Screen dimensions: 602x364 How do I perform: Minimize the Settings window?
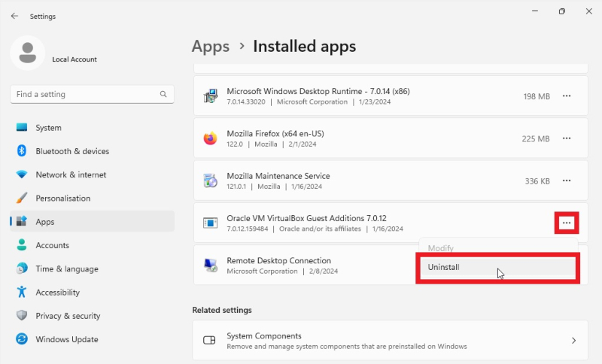[535, 11]
